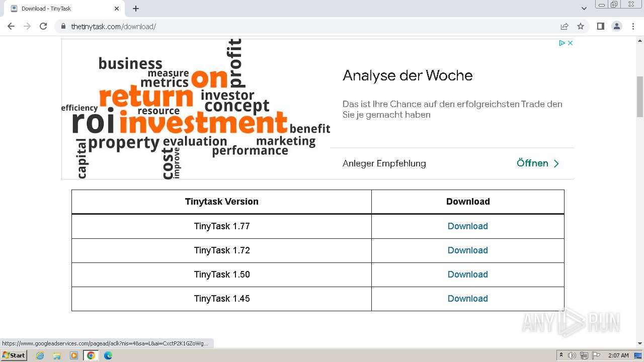This screenshot has height=362, width=644.
Task: Close the Download - TinyTask tab
Action: pos(117,9)
